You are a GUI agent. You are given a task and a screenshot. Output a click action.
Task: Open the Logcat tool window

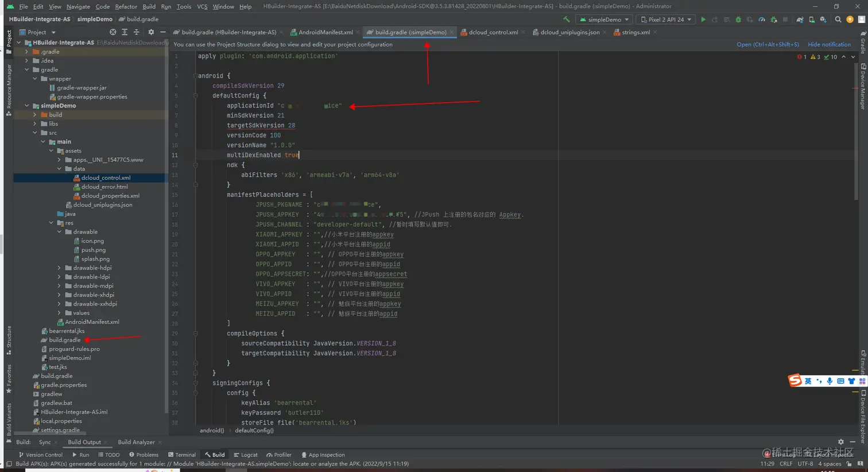click(x=245, y=455)
